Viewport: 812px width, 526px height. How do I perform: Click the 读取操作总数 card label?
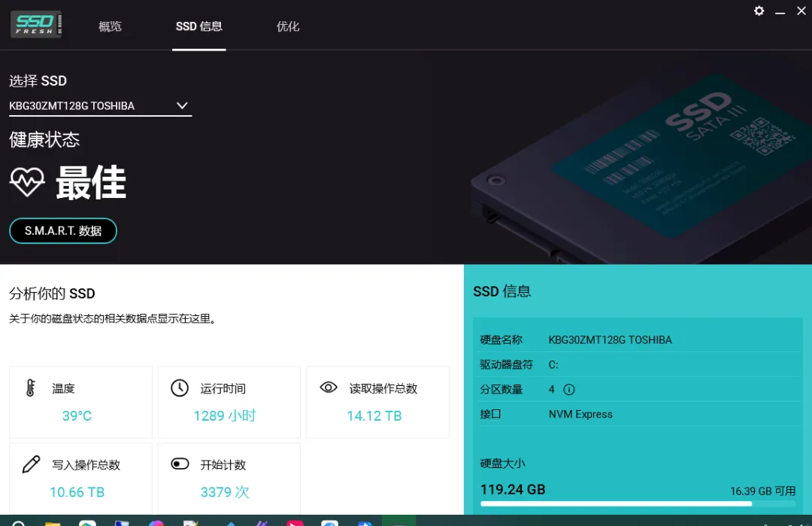pos(383,389)
